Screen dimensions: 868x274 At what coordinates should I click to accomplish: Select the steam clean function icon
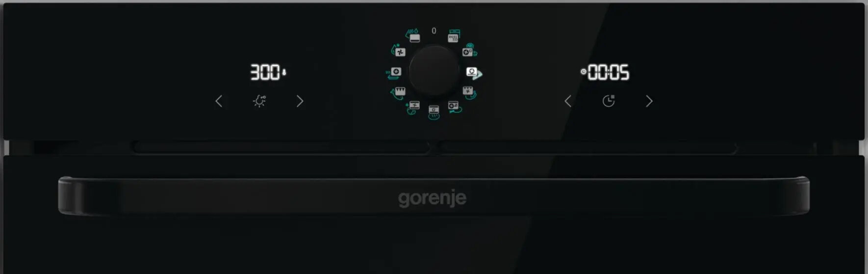[413, 35]
